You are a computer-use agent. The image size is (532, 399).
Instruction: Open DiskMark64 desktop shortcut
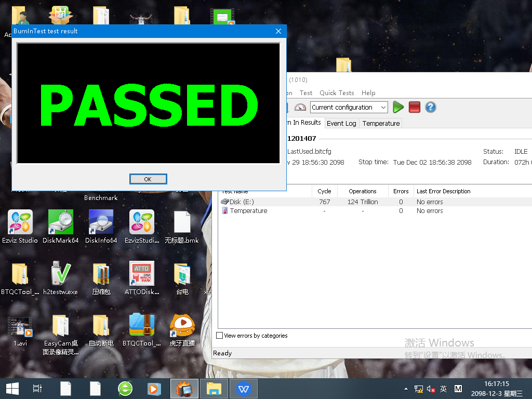(x=61, y=222)
